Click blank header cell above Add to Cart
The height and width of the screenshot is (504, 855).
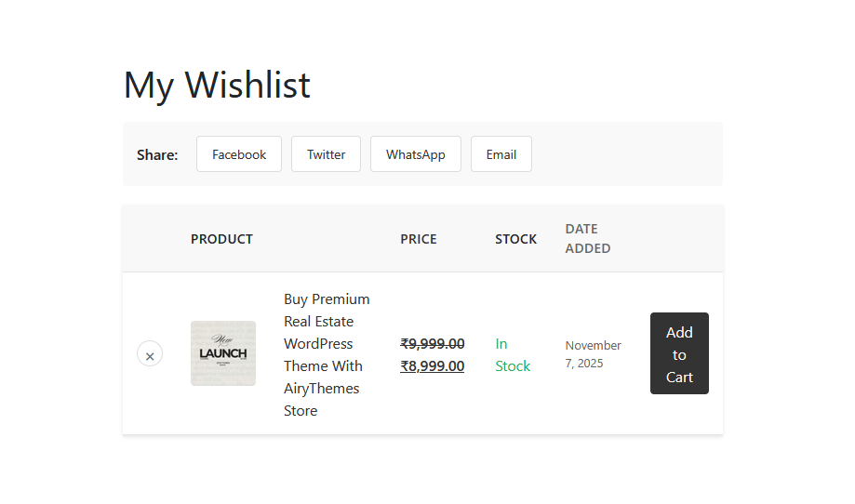pyautogui.click(x=679, y=239)
